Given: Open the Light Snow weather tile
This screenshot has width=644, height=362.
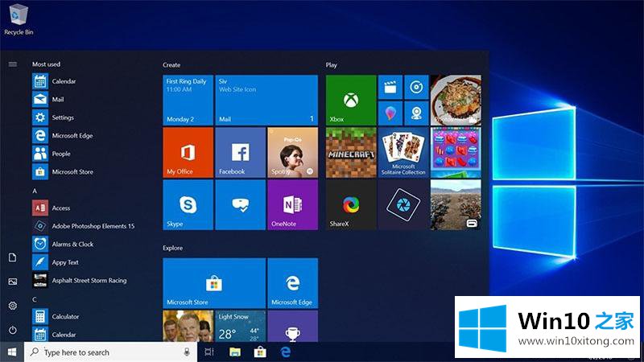Looking at the screenshot, I should [240, 327].
